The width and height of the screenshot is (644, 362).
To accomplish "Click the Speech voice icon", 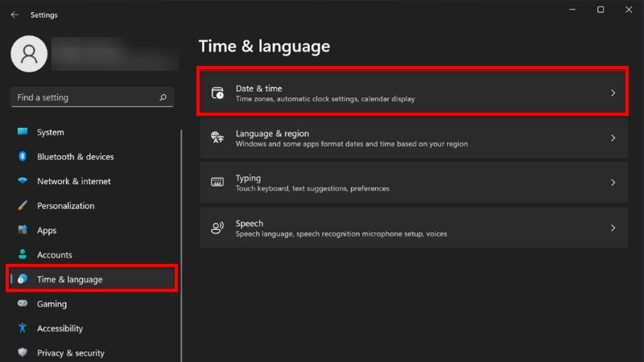I will click(x=217, y=228).
